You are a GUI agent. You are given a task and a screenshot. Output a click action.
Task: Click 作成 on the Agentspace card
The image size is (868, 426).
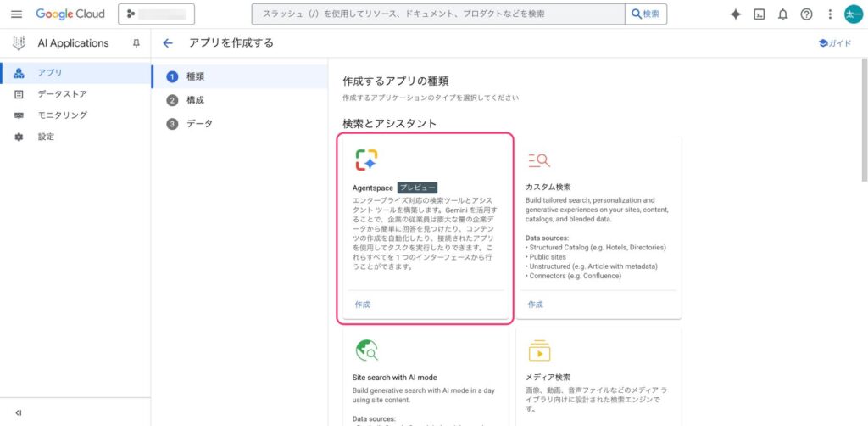(363, 304)
